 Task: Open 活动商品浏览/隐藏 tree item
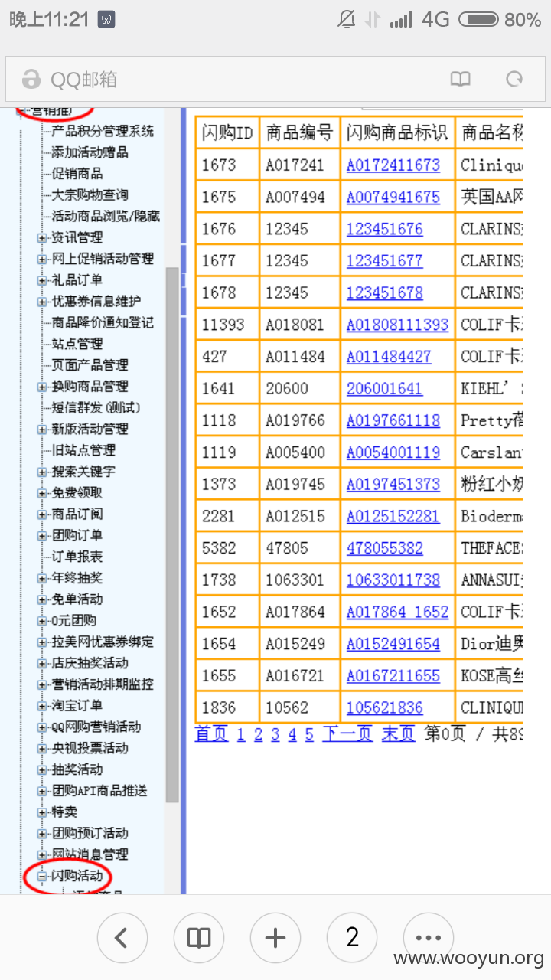point(106,217)
